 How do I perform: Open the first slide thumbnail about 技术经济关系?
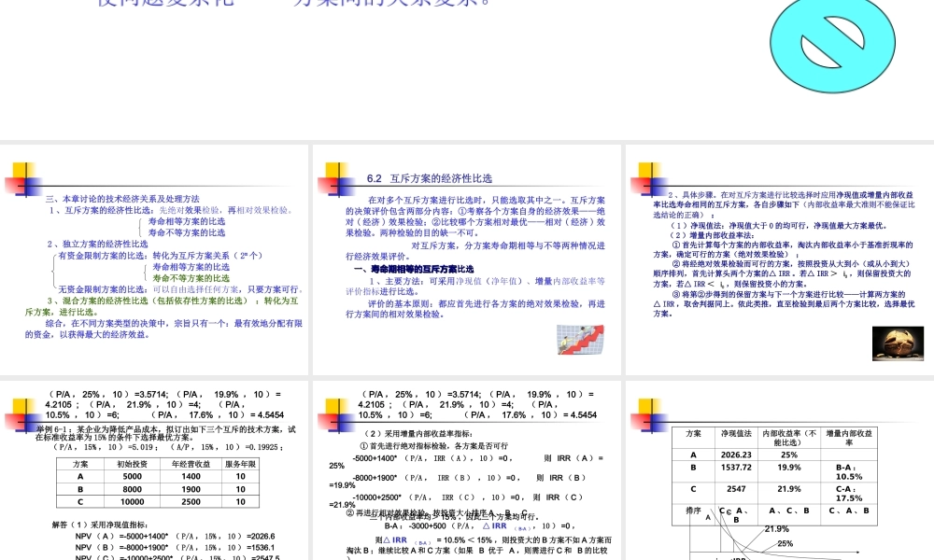click(154, 261)
